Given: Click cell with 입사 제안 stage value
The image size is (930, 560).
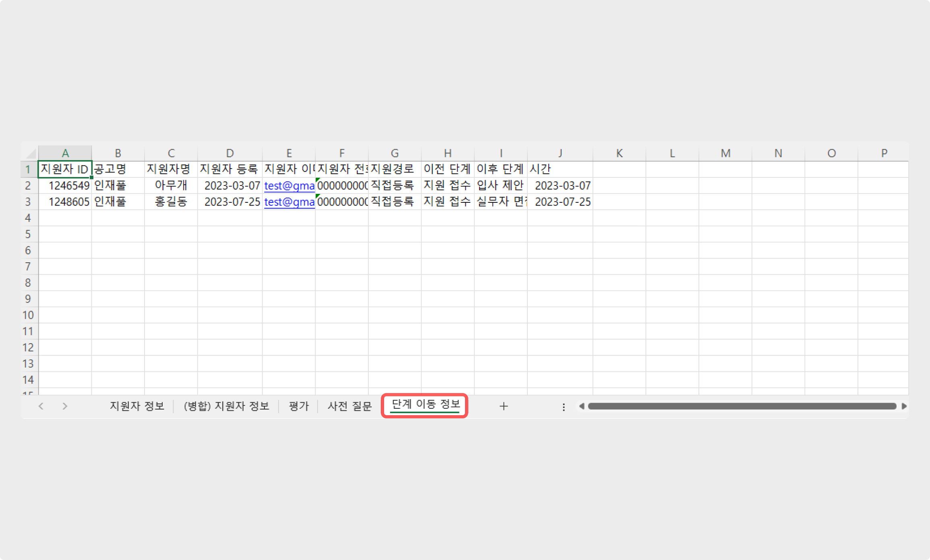Looking at the screenshot, I should [500, 186].
